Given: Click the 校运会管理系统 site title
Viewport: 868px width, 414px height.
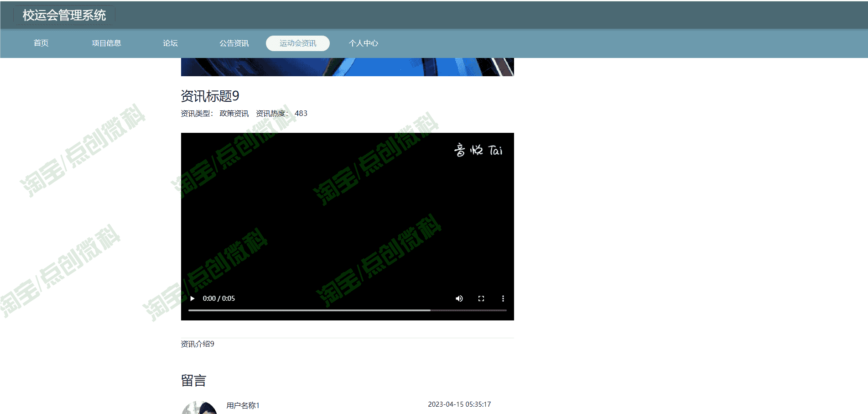Looking at the screenshot, I should [64, 15].
